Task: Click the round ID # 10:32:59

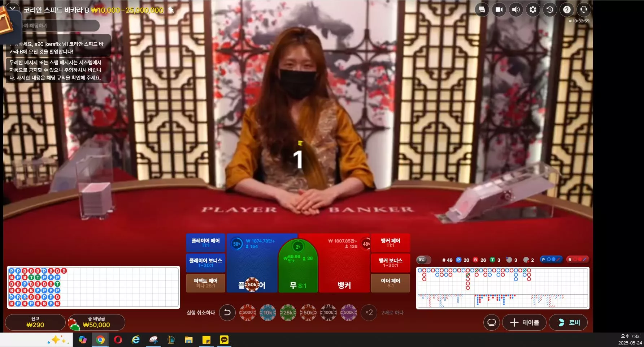Action: point(579,21)
